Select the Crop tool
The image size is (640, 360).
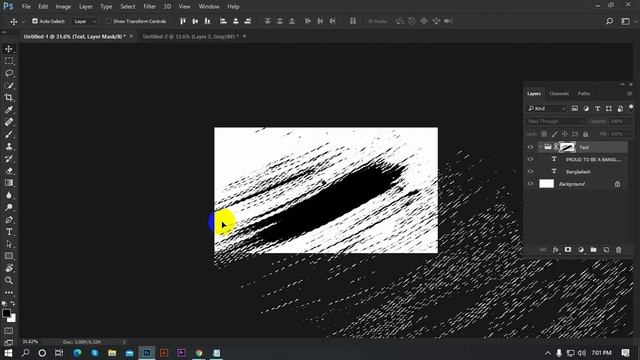(x=9, y=98)
